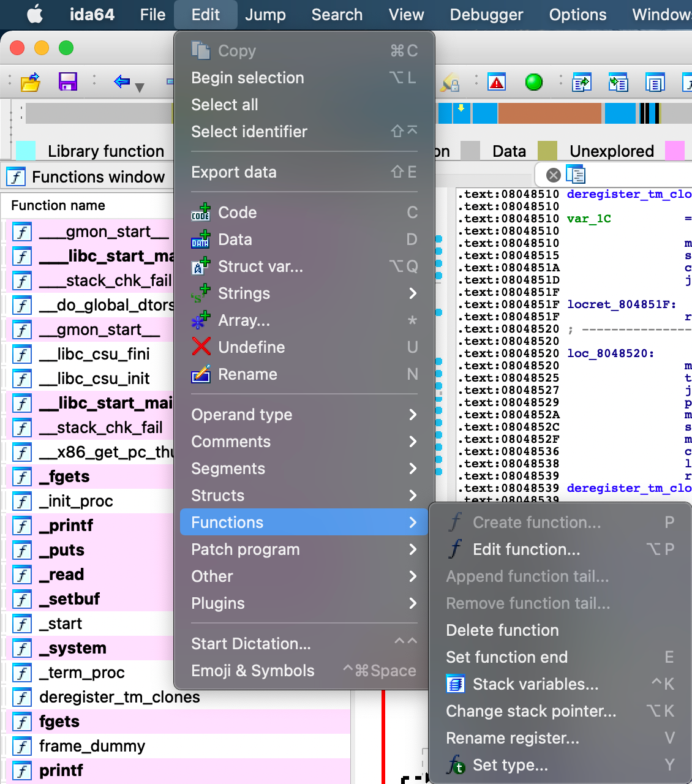This screenshot has height=784, width=692.
Task: Click function icon beside _system
Action: 22,648
